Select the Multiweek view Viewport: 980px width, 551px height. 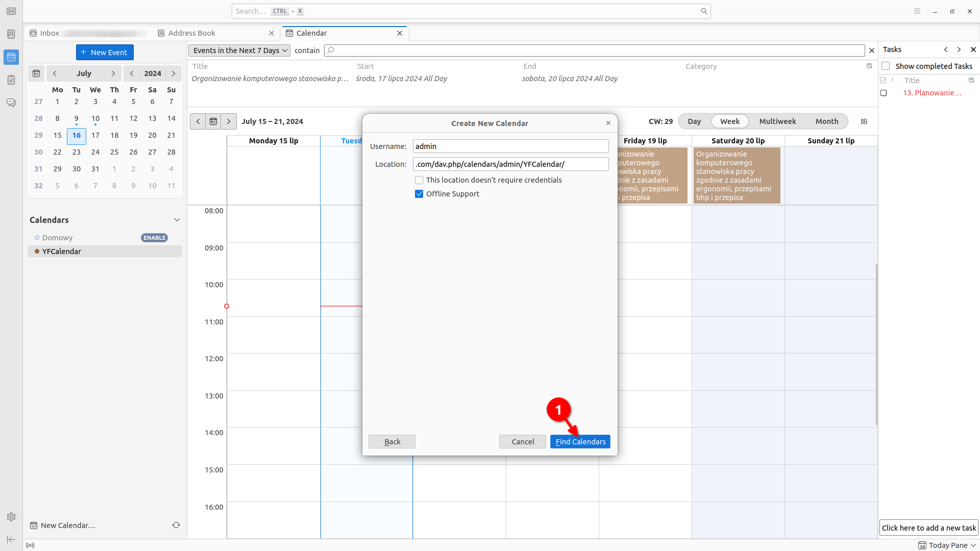(777, 121)
